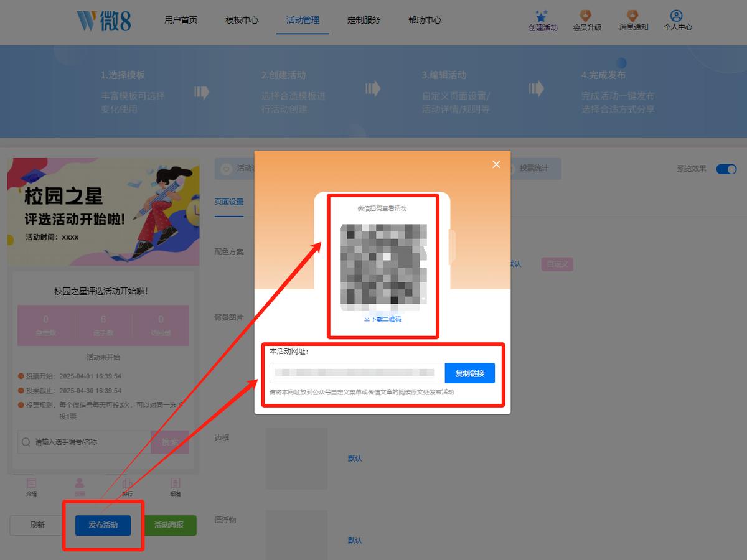This screenshot has width=747, height=560.
Task: Toggle the 预览效果 switch
Action: pyautogui.click(x=726, y=169)
